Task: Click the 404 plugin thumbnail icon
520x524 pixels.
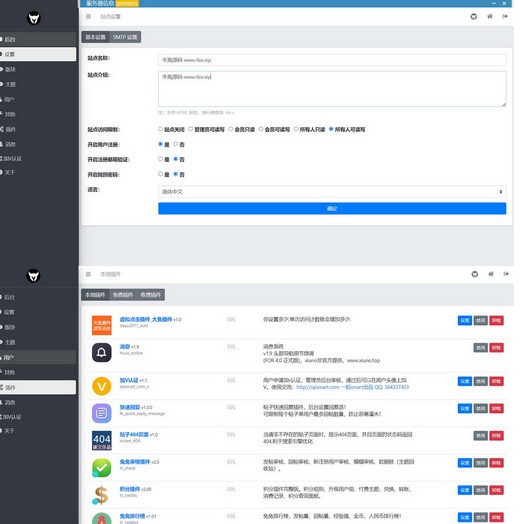Action: point(102,441)
